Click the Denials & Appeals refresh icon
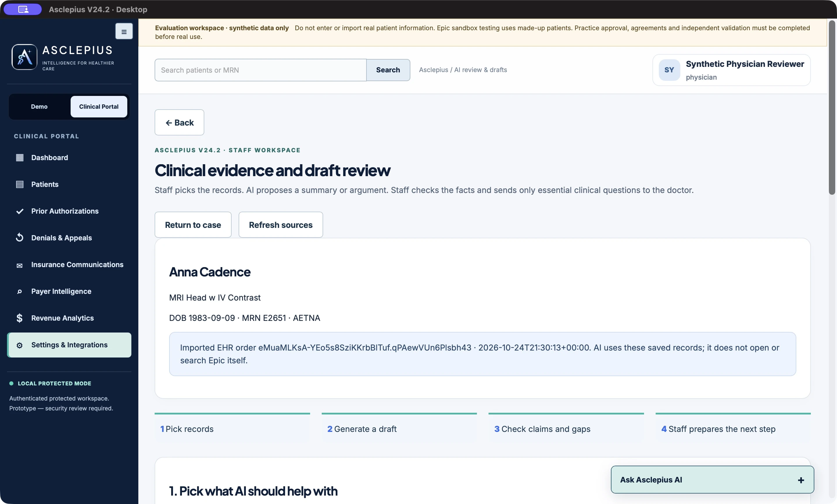The width and height of the screenshot is (837, 504). pos(20,238)
